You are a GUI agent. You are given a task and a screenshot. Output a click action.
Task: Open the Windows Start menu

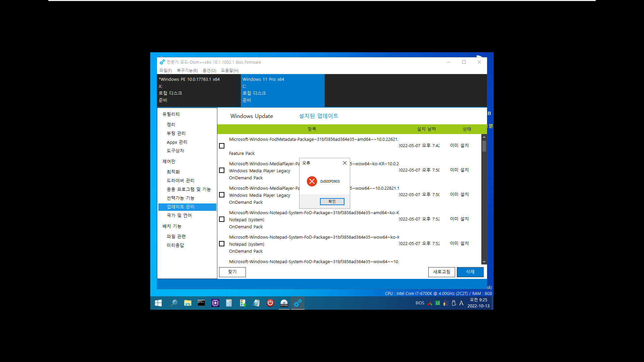coord(158,303)
